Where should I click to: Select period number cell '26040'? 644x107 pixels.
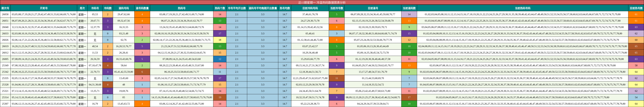5,27
